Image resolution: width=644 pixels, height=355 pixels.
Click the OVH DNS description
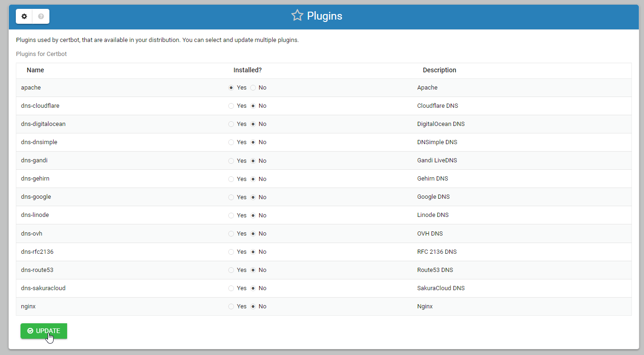[430, 234]
